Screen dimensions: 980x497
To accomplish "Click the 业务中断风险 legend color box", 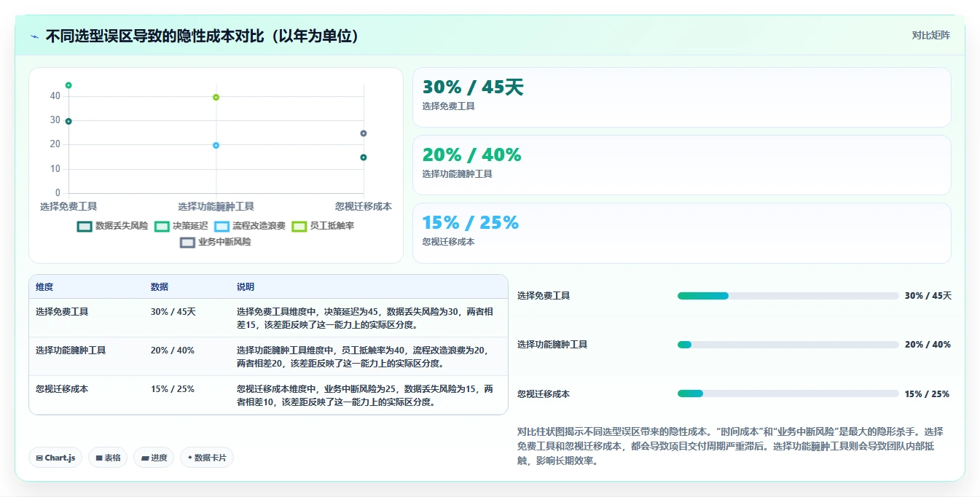I will click(187, 243).
